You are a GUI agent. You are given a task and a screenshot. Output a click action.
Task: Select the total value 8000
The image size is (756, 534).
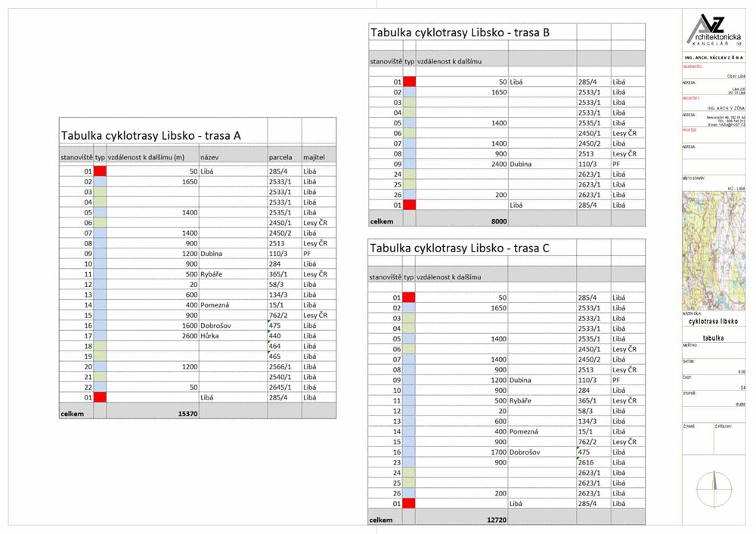pos(499,221)
